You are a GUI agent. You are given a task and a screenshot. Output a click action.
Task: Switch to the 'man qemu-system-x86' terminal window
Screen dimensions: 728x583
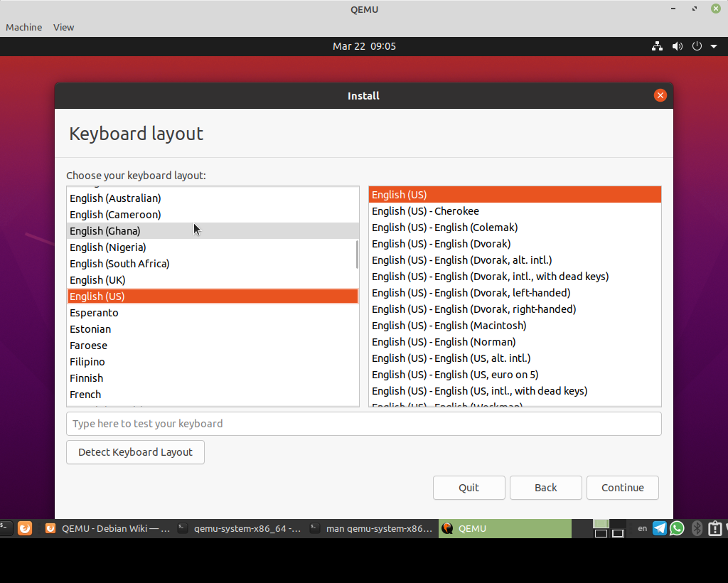click(373, 528)
